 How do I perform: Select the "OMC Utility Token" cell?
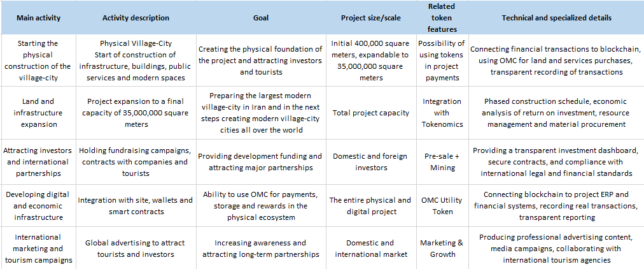pos(442,206)
